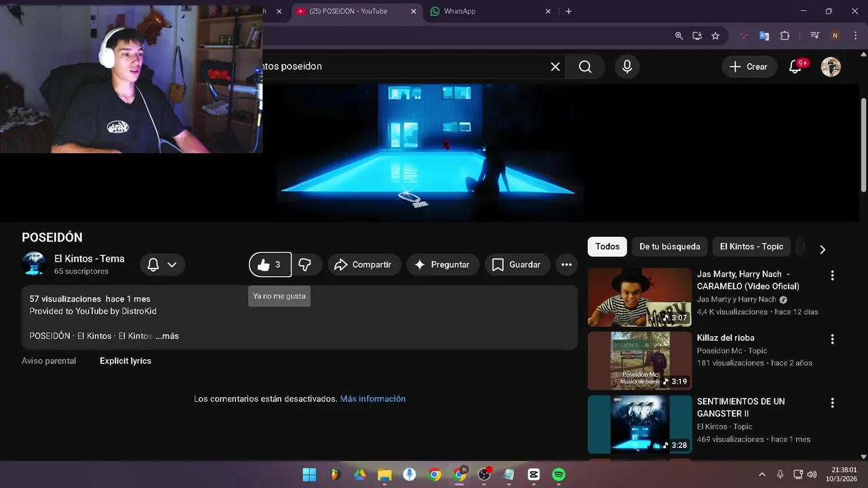Save video with the Guardar button
Image resolution: width=868 pixels, height=488 pixels.
click(x=517, y=264)
